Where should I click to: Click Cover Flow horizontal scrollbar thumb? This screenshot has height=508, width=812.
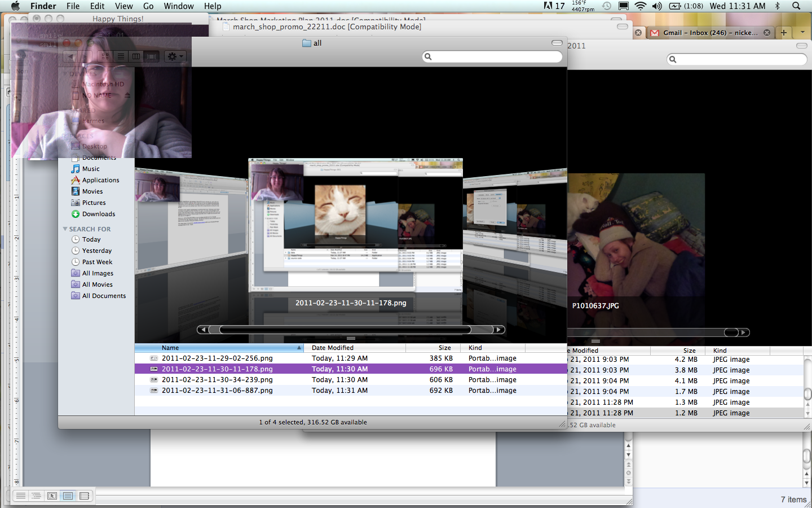[345, 330]
